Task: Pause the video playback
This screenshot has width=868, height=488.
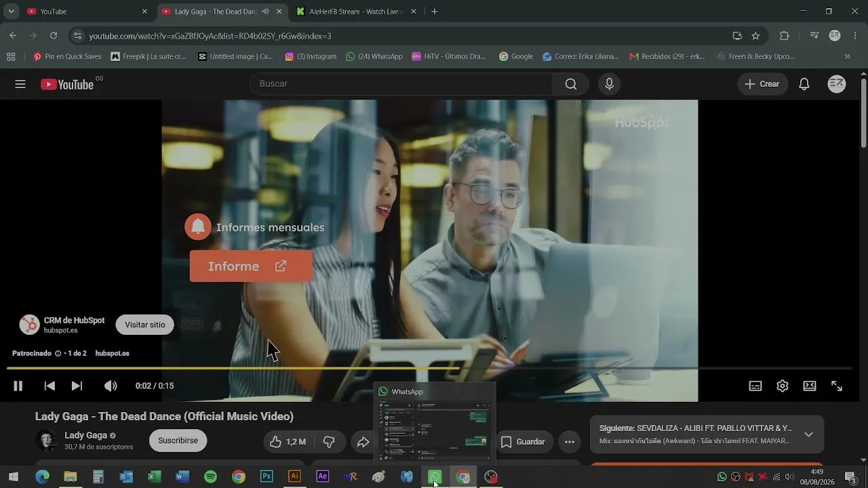Action: [x=18, y=386]
